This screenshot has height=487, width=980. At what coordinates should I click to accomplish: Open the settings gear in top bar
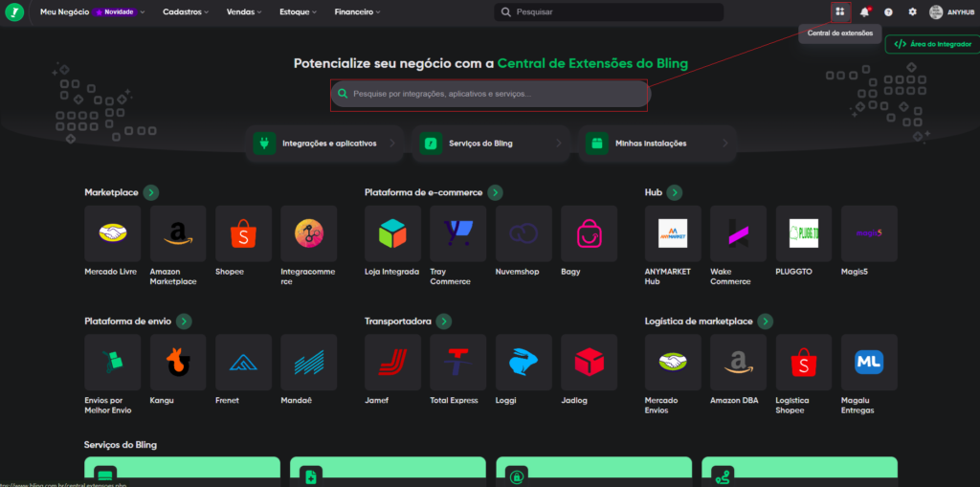pyautogui.click(x=912, y=12)
